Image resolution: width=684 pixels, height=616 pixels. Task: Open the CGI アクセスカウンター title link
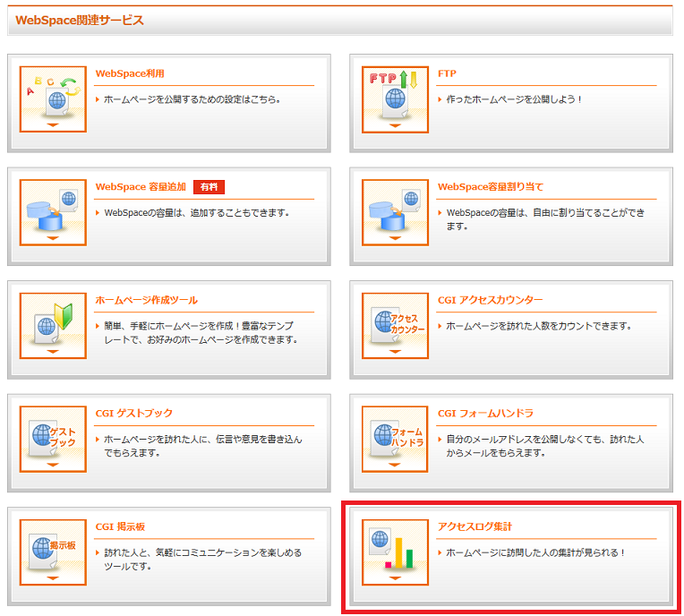click(x=491, y=300)
